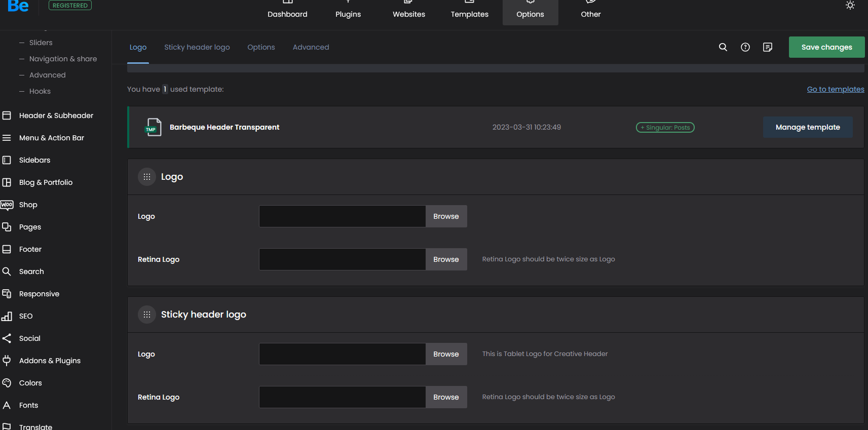Click Browse for Retina Logo in Logo section
868x430 pixels.
[x=446, y=259]
